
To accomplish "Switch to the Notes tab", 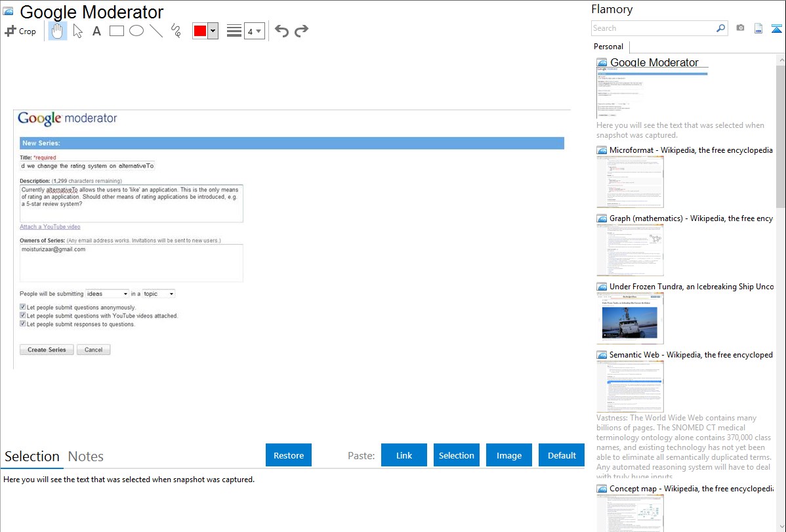I will pyautogui.click(x=86, y=457).
